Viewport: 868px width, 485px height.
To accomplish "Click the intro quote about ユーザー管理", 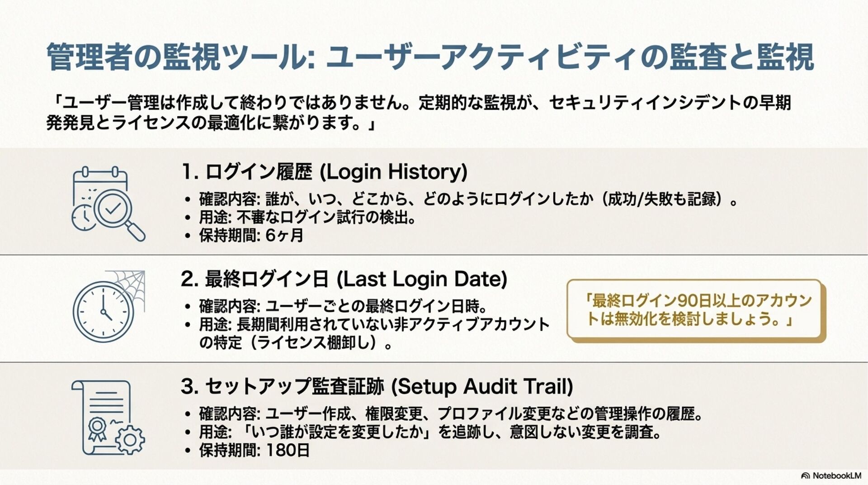I will (x=418, y=112).
